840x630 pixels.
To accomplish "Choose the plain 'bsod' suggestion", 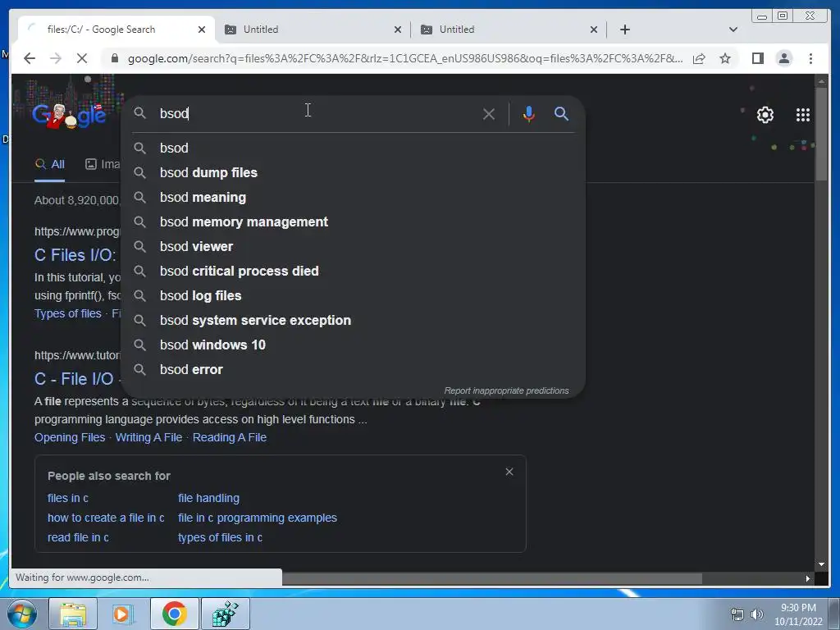I will click(x=353, y=148).
